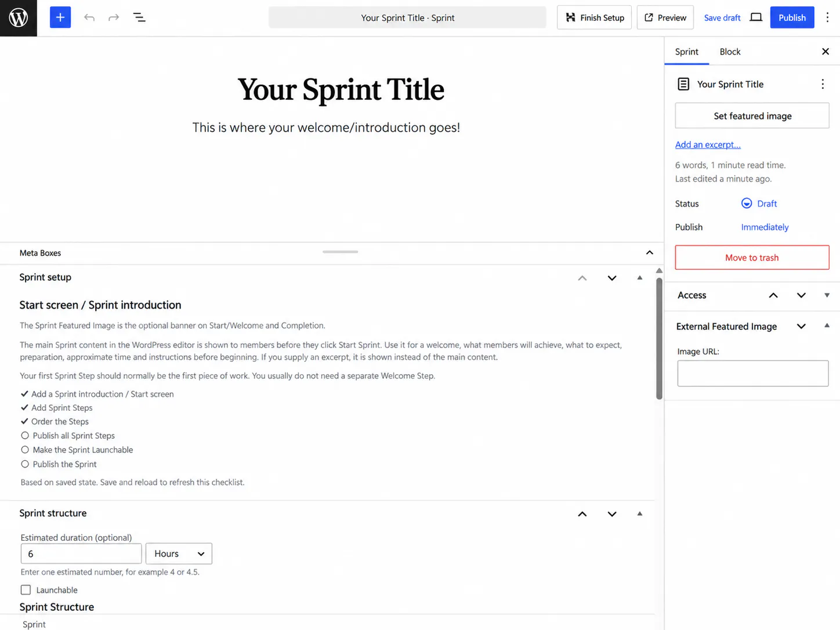
Task: Collapse the Sprint structure panel triangle
Action: tap(640, 514)
